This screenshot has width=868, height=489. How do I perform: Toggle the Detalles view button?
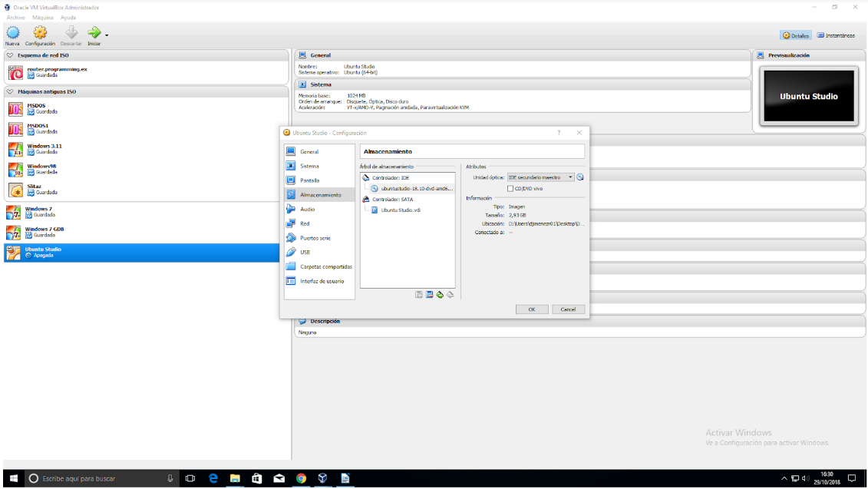[796, 35]
